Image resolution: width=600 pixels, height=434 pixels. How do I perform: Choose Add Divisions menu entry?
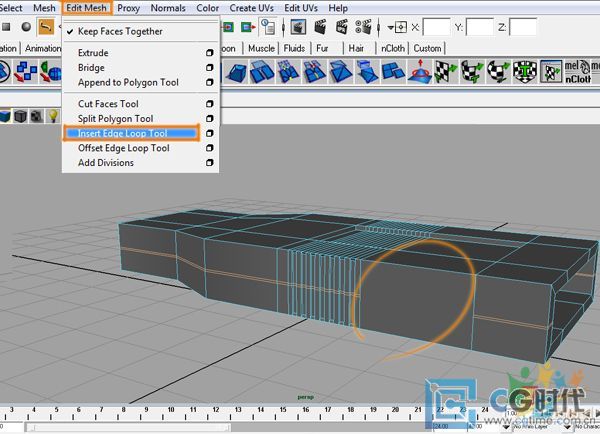click(x=106, y=163)
